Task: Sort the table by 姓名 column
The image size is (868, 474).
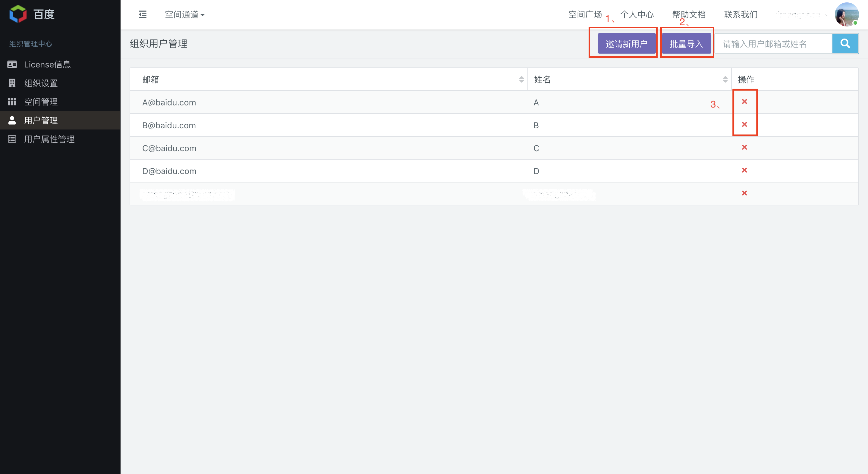Action: (x=725, y=80)
